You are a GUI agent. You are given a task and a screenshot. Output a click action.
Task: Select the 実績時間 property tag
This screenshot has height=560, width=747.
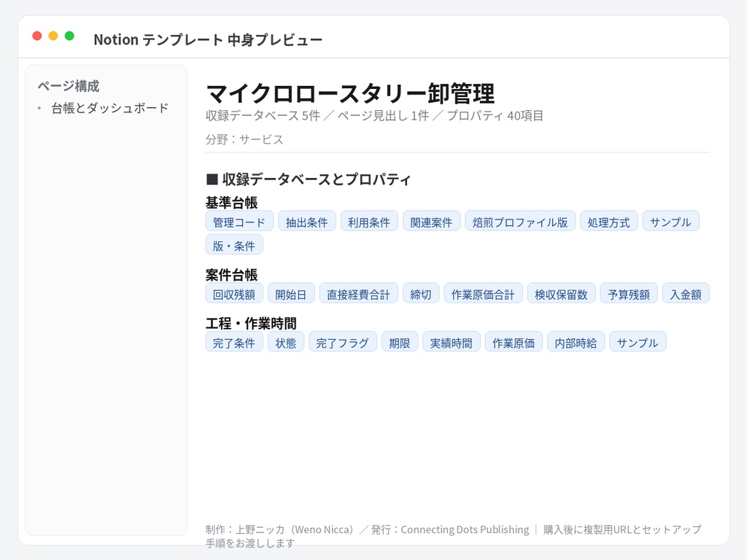452,342
